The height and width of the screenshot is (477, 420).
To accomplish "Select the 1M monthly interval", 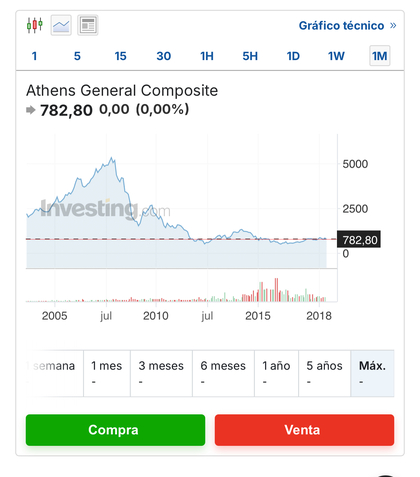I will pyautogui.click(x=380, y=56).
